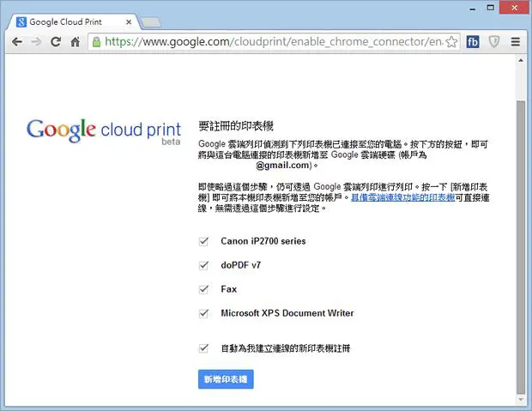Toggle the Fax printer checkbox
532x411 pixels.
203,289
